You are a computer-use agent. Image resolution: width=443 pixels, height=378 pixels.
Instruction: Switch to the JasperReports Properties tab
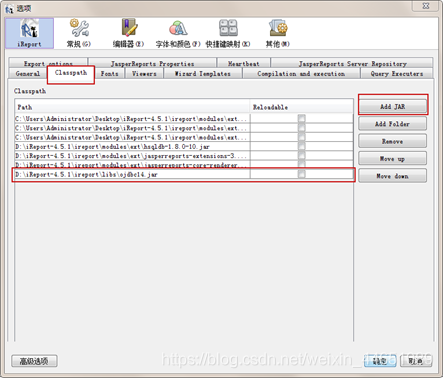click(x=152, y=63)
